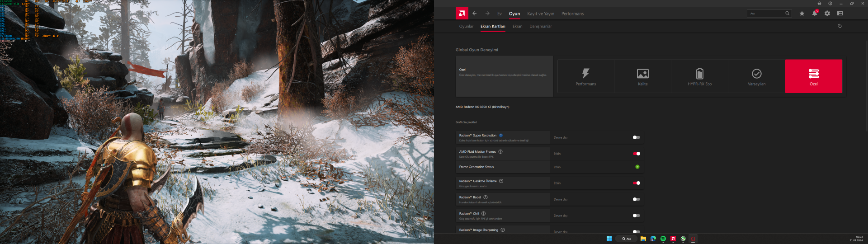The height and width of the screenshot is (244, 868).
Task: Disable AMD Fluid Motion Frames toggle
Action: [x=637, y=154]
